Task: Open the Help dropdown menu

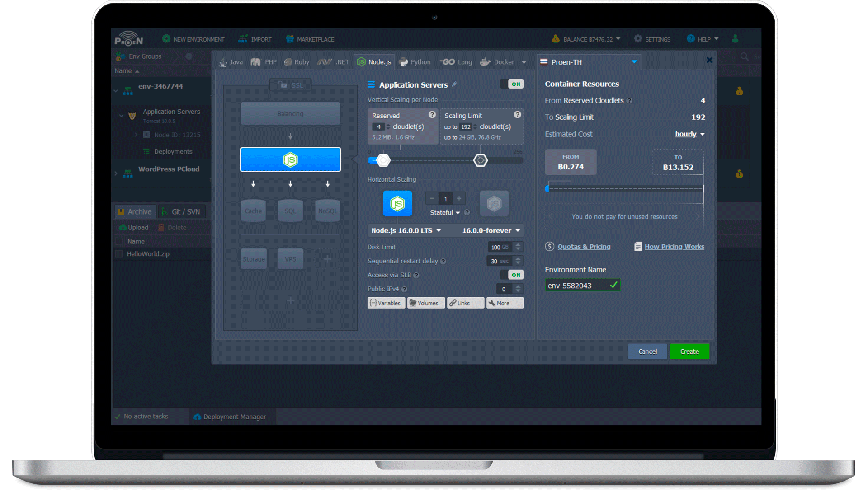Action: [x=703, y=39]
